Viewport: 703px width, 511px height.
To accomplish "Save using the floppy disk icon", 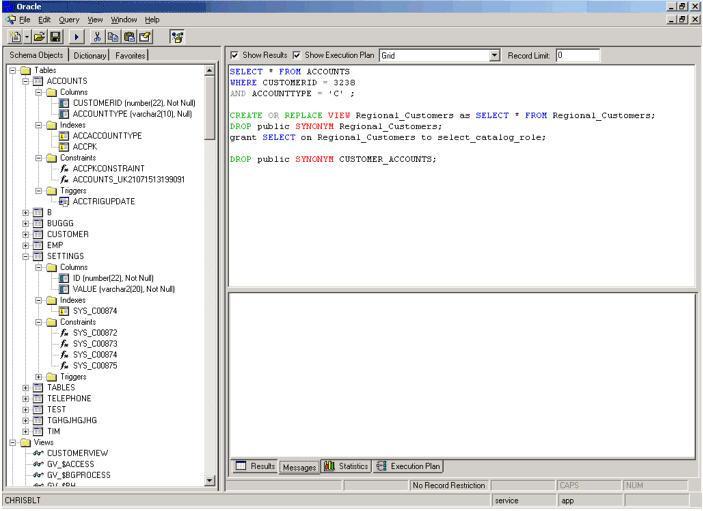I will tap(55, 37).
